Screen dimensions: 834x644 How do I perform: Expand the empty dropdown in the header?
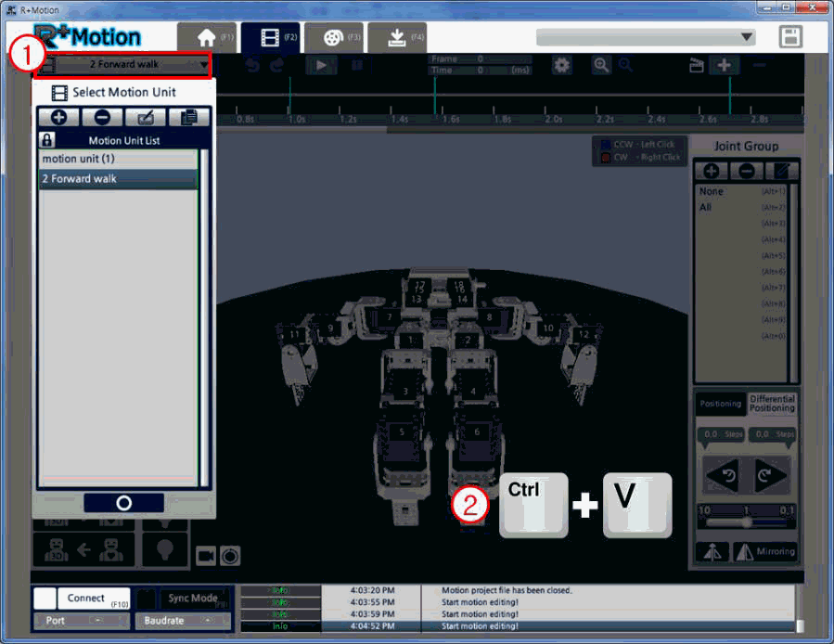(646, 37)
